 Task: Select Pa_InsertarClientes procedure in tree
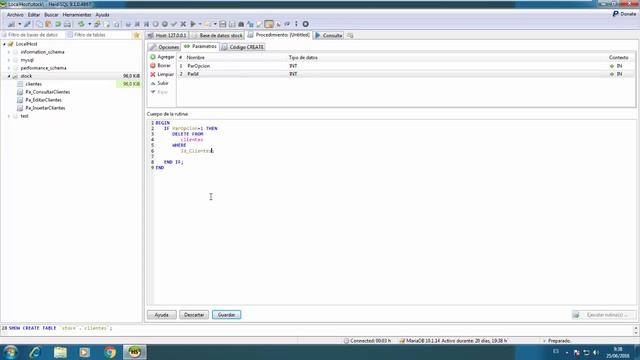click(x=45, y=108)
